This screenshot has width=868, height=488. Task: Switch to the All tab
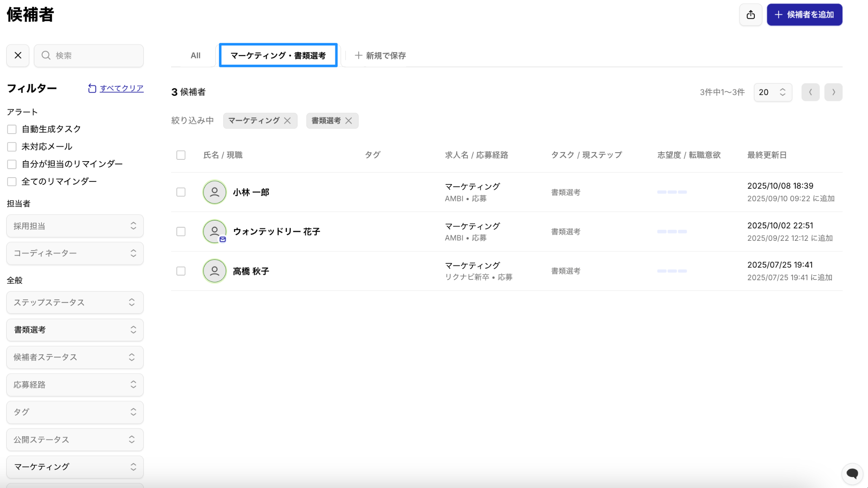195,56
